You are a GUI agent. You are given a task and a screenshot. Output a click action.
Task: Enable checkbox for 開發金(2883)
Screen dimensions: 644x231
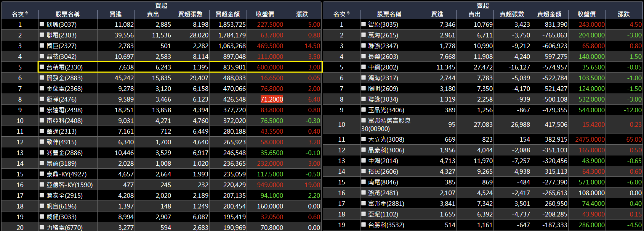coord(42,78)
